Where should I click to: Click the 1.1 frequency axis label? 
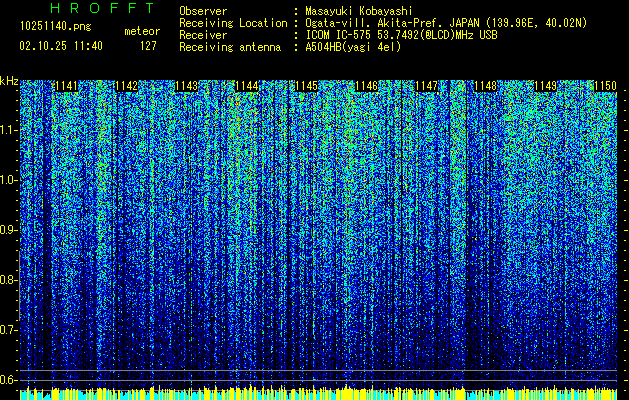pos(8,130)
